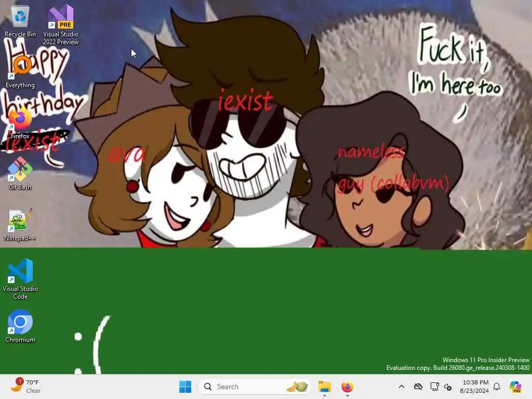The height and width of the screenshot is (399, 532).
Task: Launch Copilot Preview from the taskbar
Action: [x=515, y=387]
